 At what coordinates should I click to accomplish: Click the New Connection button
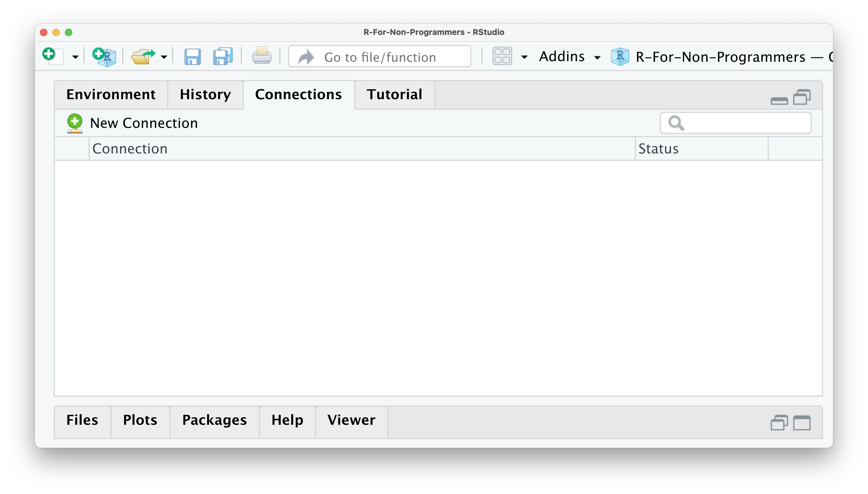(x=132, y=123)
